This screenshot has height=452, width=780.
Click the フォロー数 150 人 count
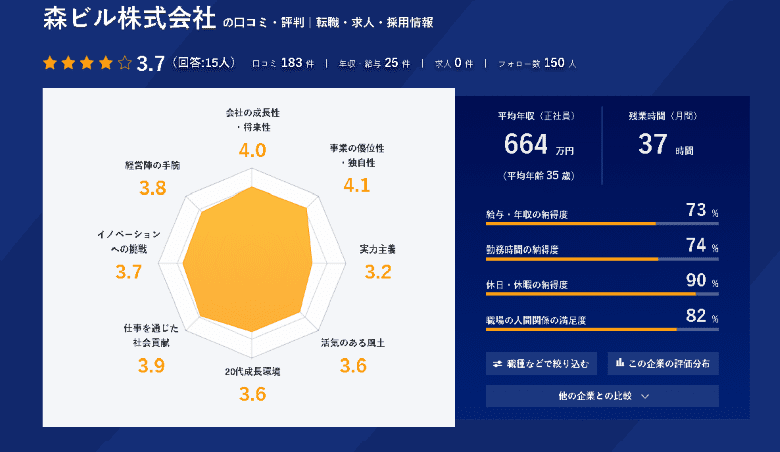[x=537, y=63]
